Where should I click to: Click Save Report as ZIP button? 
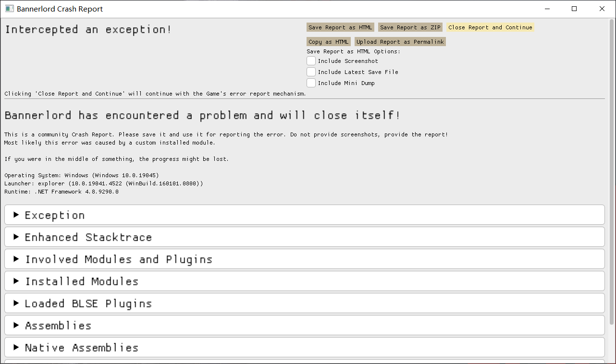tap(410, 27)
